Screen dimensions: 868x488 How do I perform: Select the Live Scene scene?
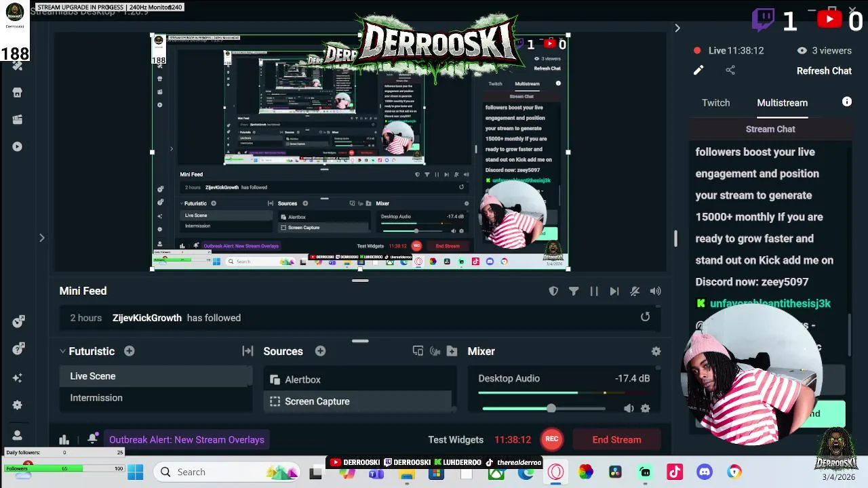(x=157, y=376)
